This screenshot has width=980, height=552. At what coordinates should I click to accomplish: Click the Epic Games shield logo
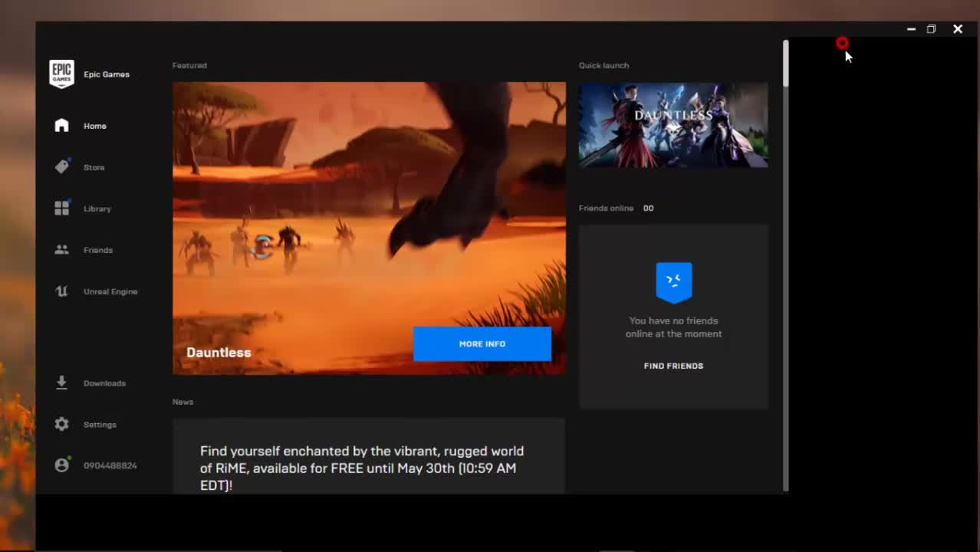pyautogui.click(x=62, y=74)
